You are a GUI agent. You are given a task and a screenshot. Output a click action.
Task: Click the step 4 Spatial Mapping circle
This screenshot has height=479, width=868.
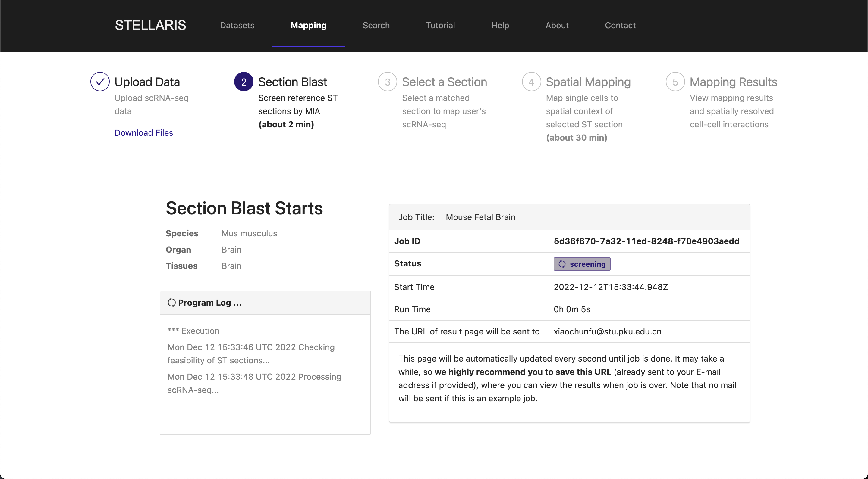(531, 82)
